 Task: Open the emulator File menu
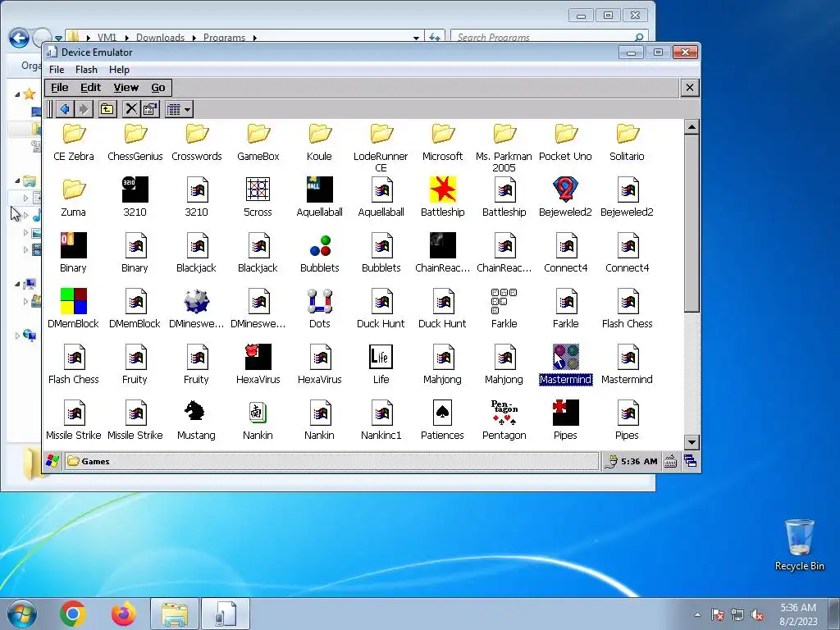coord(57,70)
